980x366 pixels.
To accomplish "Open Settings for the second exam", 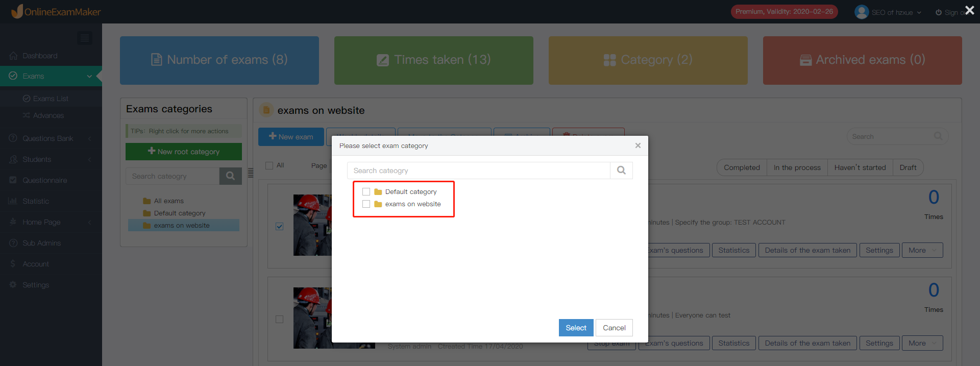I will point(879,343).
